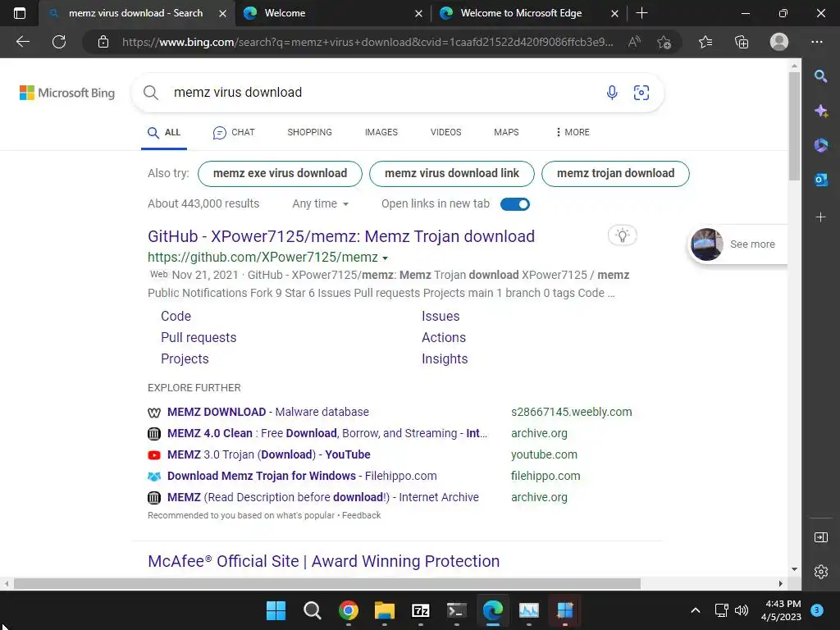The height and width of the screenshot is (630, 840).
Task: Open sidebar Search tool
Action: pos(820,76)
